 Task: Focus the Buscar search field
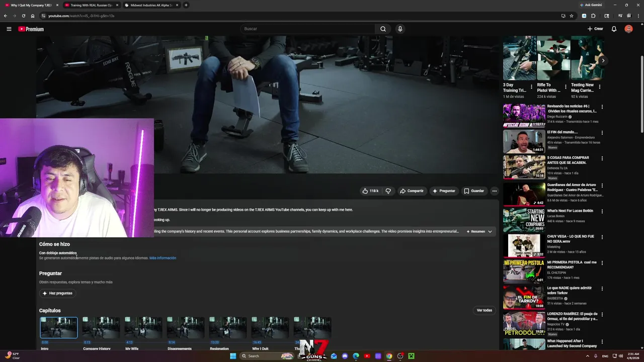307,29
